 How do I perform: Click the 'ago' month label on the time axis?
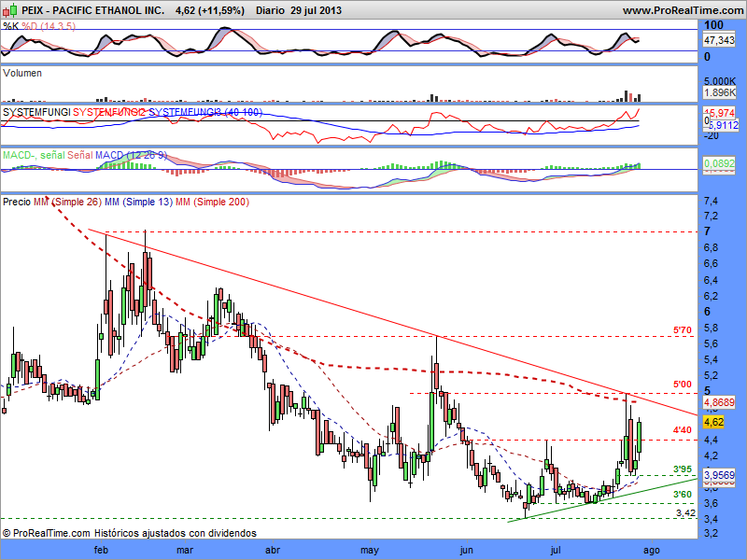(651, 551)
